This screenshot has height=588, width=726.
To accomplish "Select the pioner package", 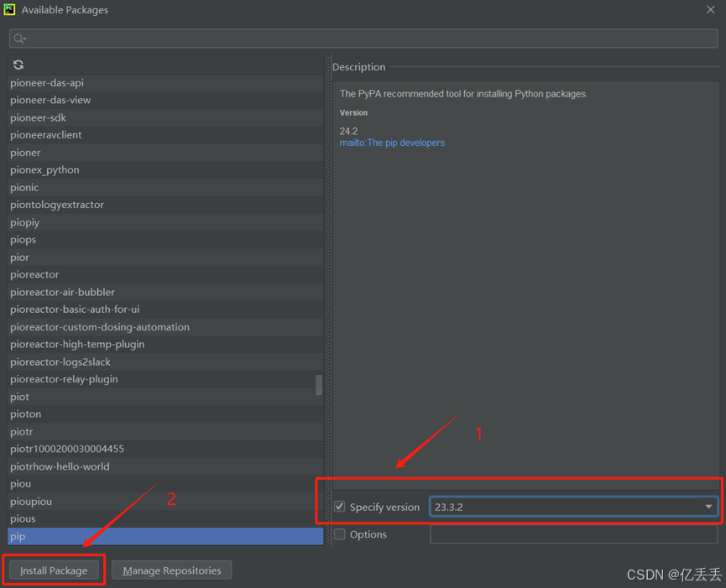I will [x=165, y=153].
